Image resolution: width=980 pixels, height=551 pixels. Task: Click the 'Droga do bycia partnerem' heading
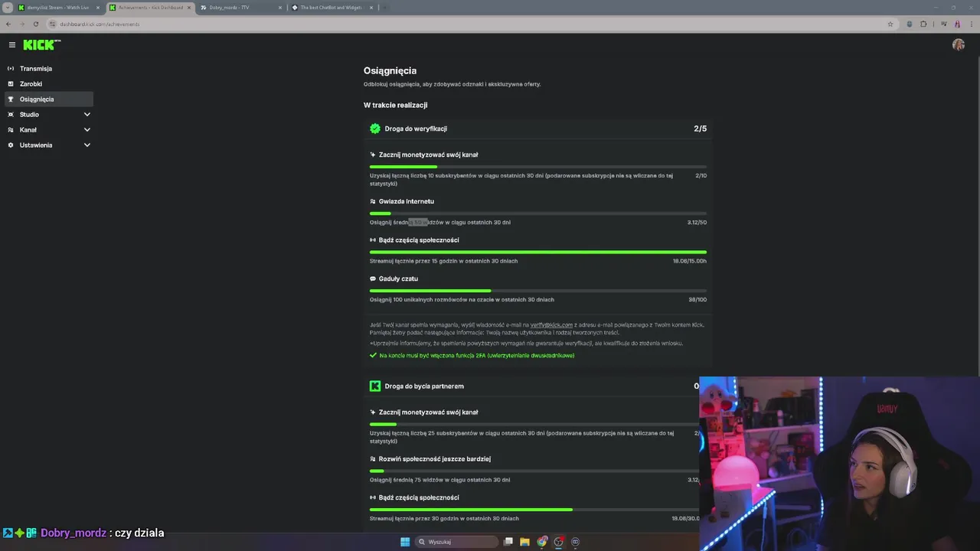pos(424,386)
